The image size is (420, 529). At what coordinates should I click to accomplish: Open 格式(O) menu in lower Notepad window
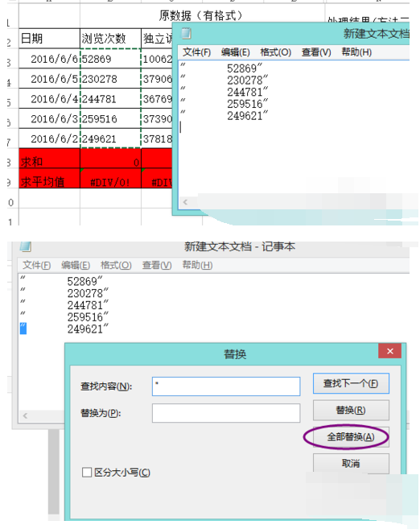(116, 265)
